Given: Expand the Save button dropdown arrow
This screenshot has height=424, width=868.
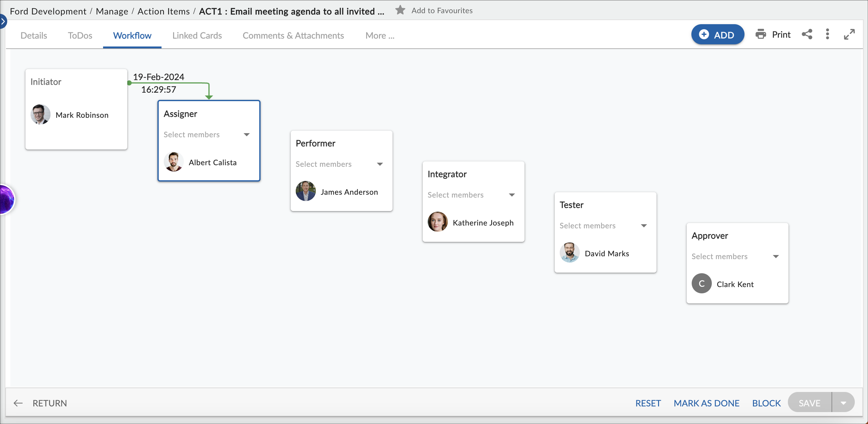Looking at the screenshot, I should (843, 403).
